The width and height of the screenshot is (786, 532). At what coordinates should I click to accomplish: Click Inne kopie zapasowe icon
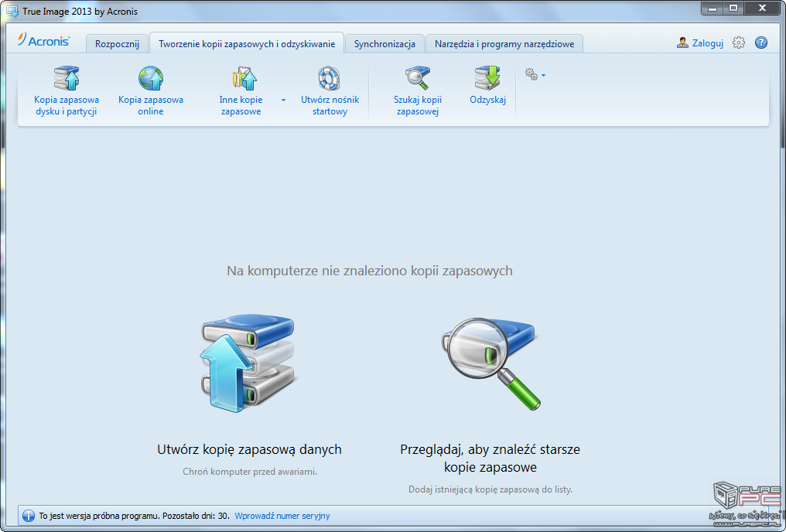pos(244,78)
